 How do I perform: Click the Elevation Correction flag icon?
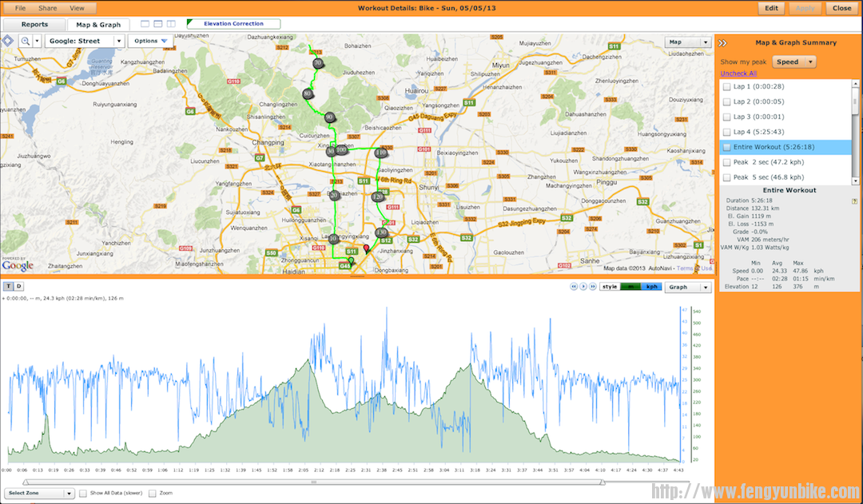pos(189,23)
